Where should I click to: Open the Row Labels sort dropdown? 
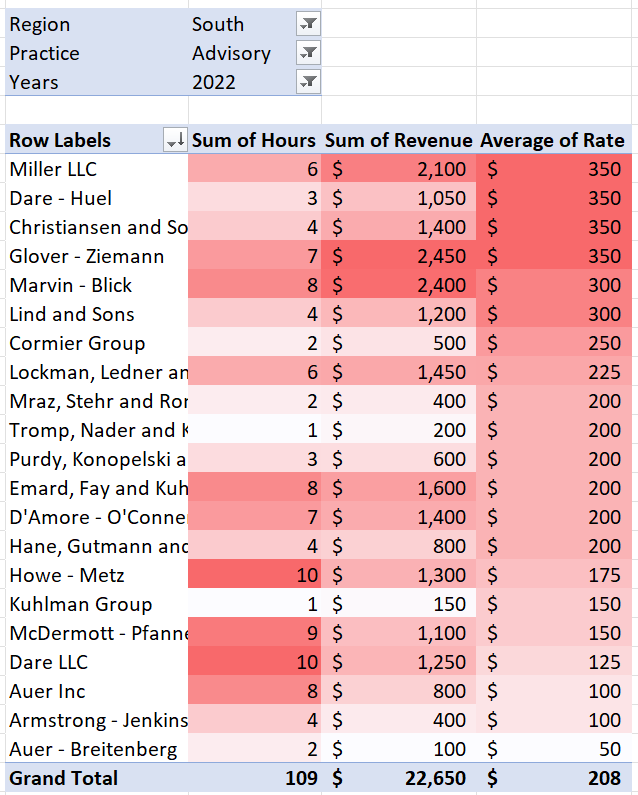pos(175,141)
